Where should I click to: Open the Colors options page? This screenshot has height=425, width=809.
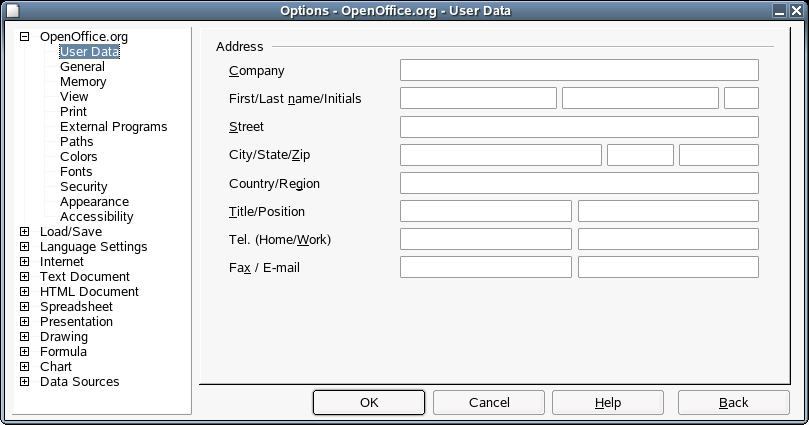click(78, 156)
